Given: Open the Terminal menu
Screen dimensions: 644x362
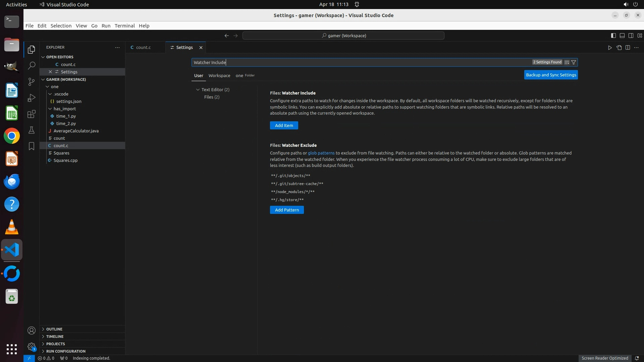Looking at the screenshot, I should (x=124, y=26).
